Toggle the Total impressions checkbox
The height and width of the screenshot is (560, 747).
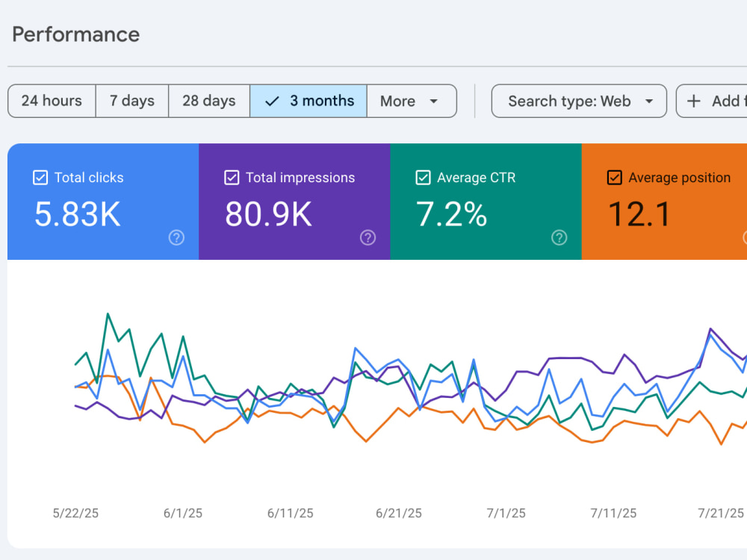tap(232, 178)
